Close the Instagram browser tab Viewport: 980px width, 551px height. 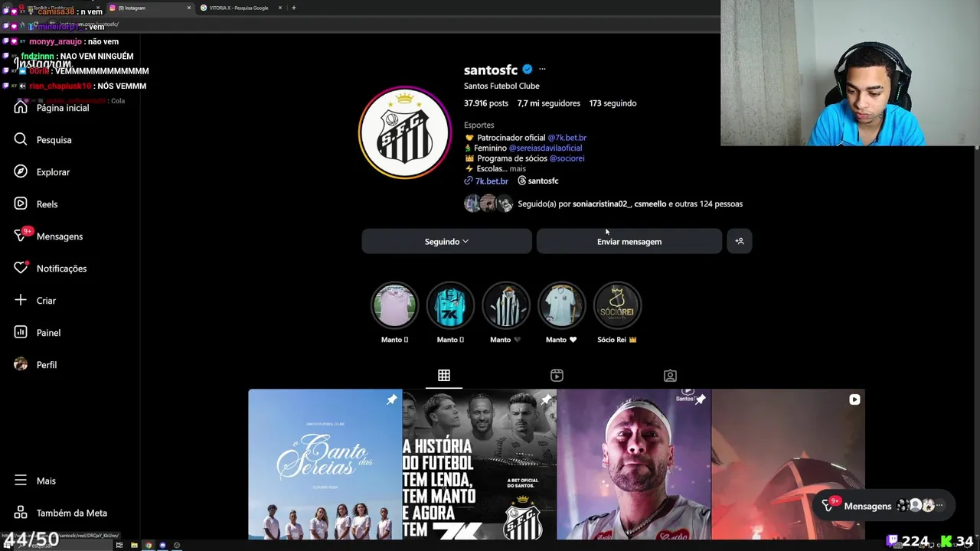(x=189, y=8)
